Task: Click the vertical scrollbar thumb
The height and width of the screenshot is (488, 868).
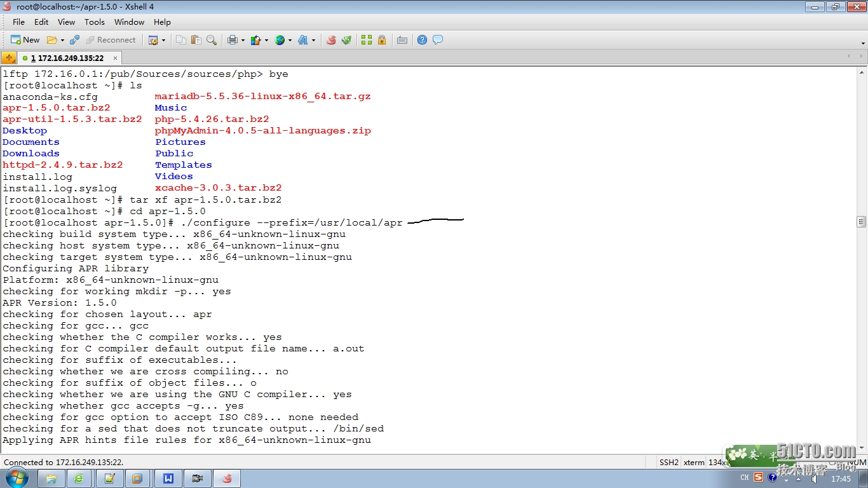Action: [x=862, y=222]
